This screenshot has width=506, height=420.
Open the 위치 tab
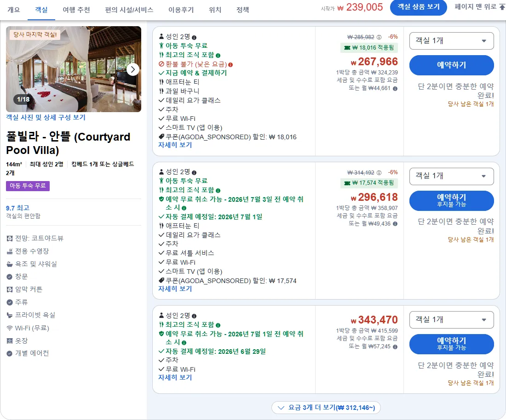point(215,10)
